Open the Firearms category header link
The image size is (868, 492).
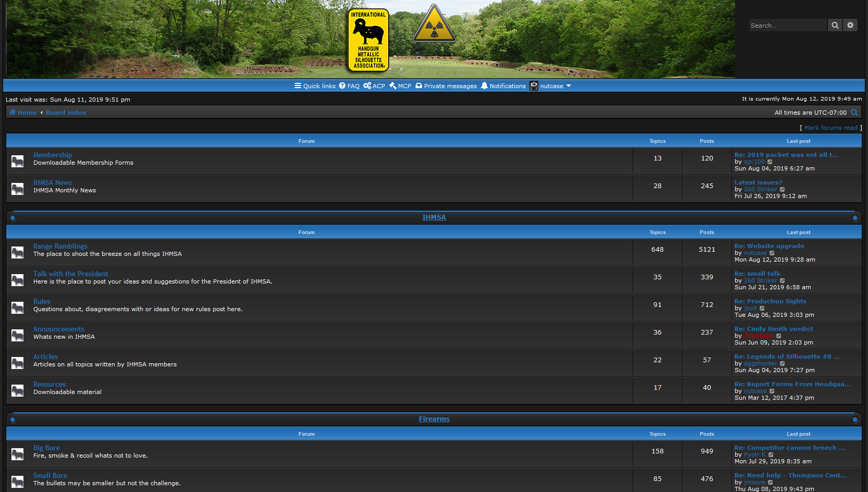pyautogui.click(x=434, y=419)
